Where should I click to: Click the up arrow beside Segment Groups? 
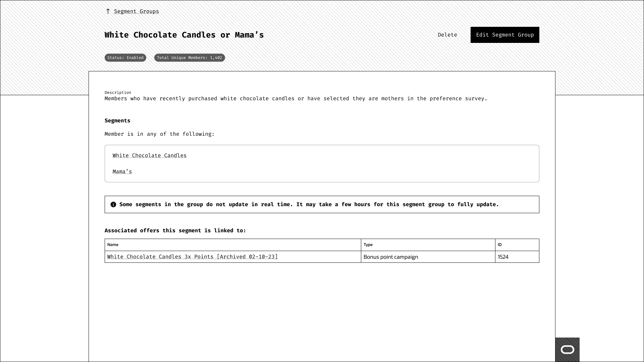[108, 11]
